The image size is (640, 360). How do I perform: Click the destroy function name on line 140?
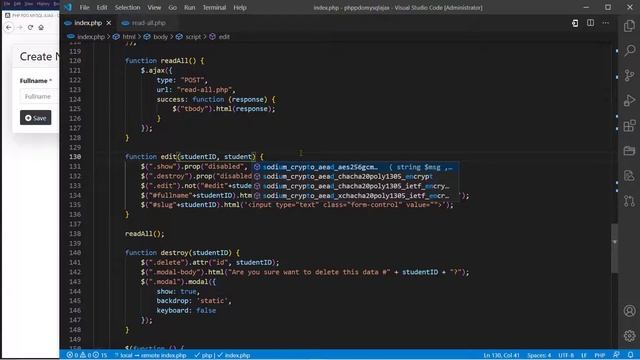coord(174,253)
